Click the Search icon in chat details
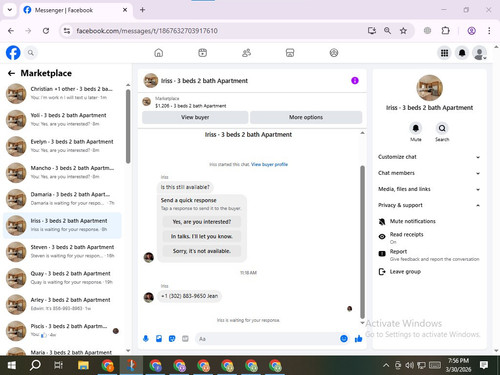 pyautogui.click(x=442, y=128)
